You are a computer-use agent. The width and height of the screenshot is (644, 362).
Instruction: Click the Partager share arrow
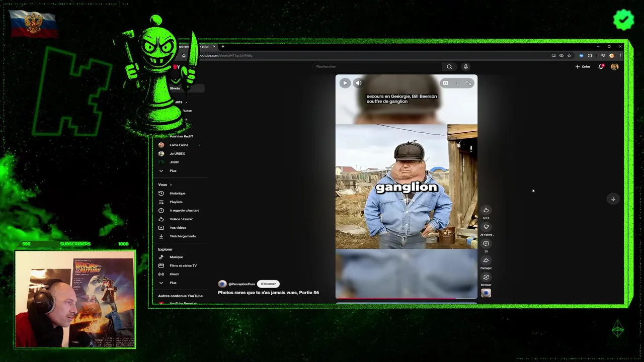point(486,260)
